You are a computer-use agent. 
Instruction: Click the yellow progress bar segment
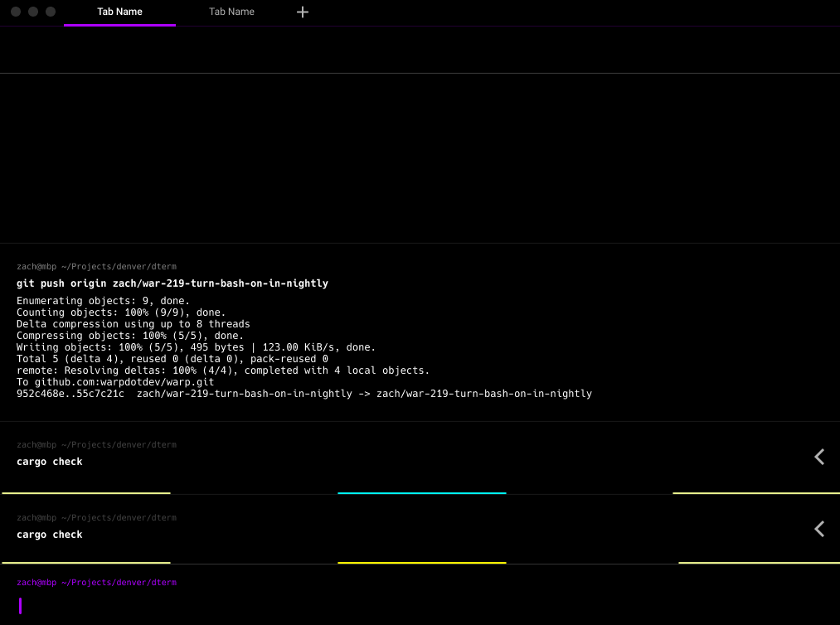(421, 562)
